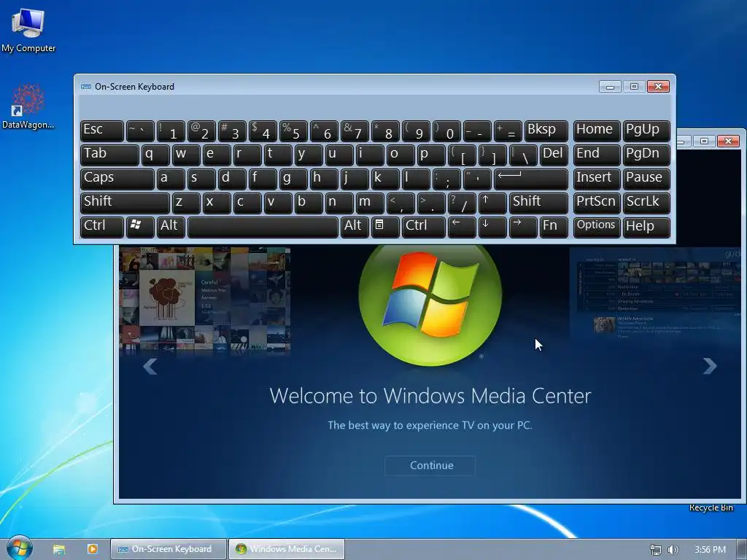Tap the Enter key on the keyboard

[x=531, y=179]
